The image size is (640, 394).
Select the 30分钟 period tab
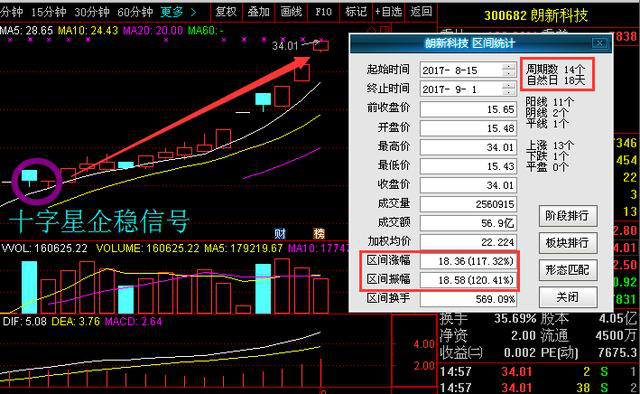click(92, 12)
